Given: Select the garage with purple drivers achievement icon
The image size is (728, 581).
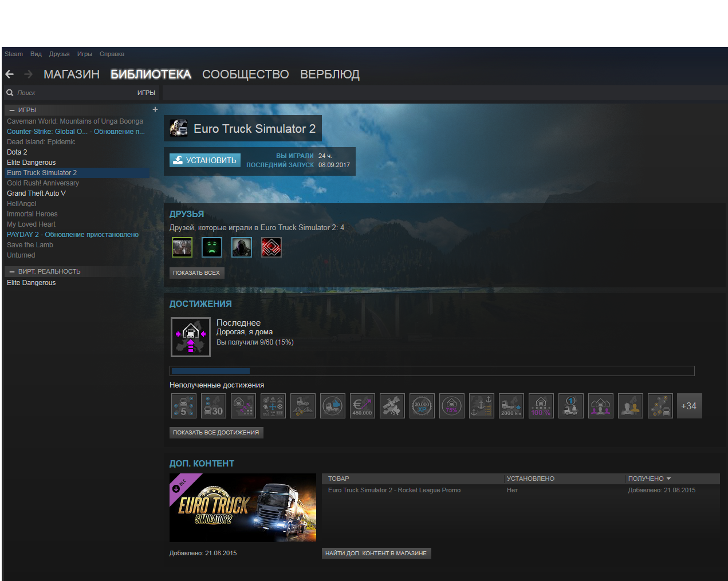Looking at the screenshot, I should click(x=601, y=406).
